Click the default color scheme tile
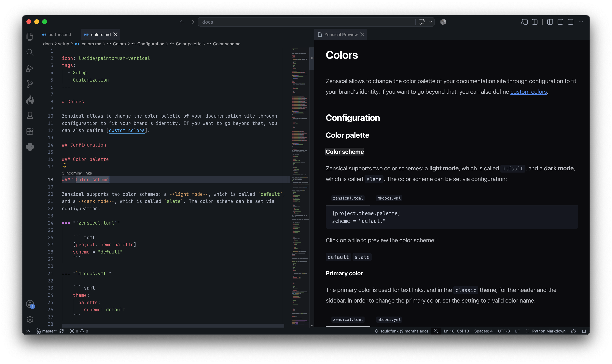The height and width of the screenshot is (364, 612). (338, 257)
